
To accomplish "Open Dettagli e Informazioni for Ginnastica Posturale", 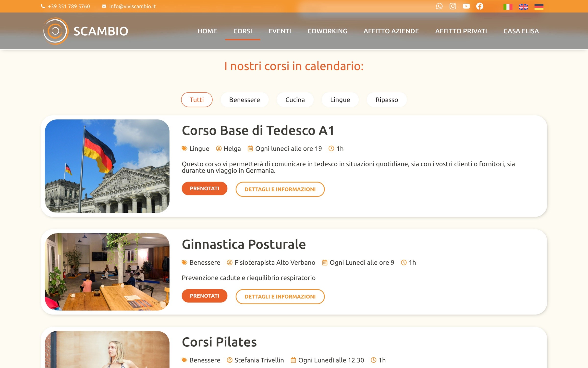I will pyautogui.click(x=280, y=296).
